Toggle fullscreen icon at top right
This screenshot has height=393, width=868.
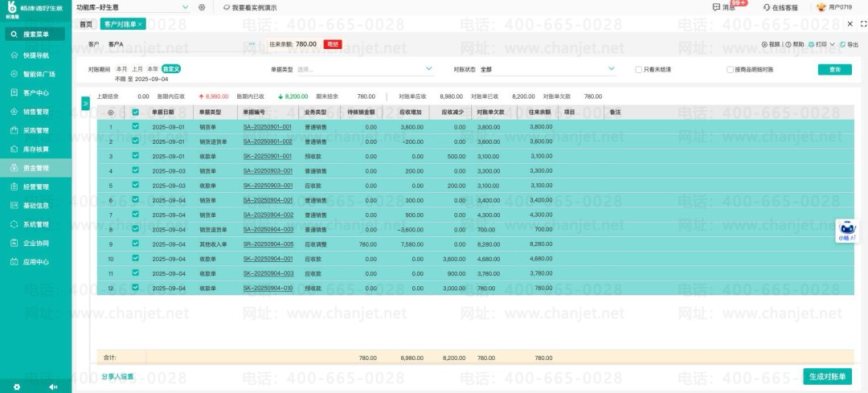click(863, 24)
